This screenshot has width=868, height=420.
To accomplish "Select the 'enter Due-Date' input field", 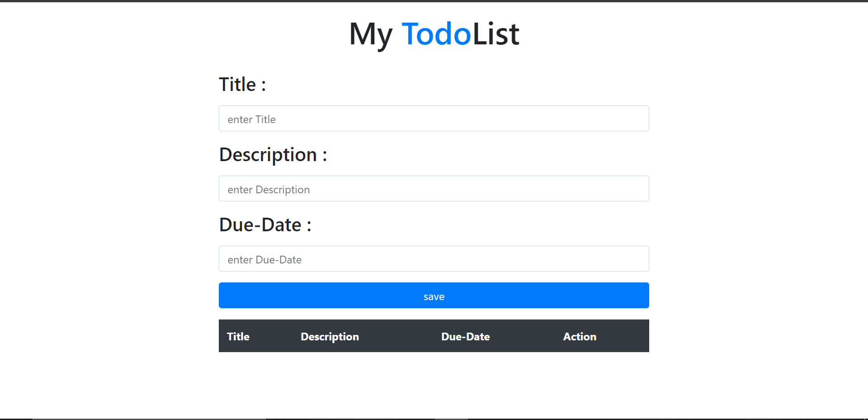I will (434, 259).
